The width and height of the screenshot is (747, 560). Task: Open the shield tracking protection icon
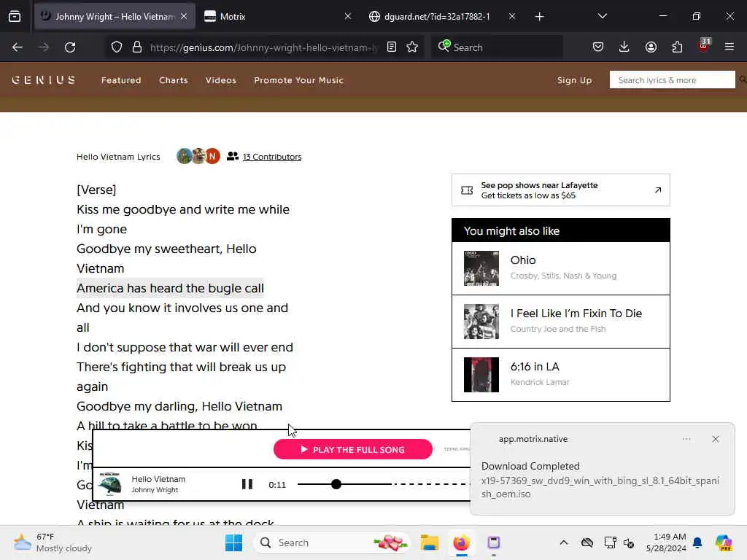(x=117, y=47)
